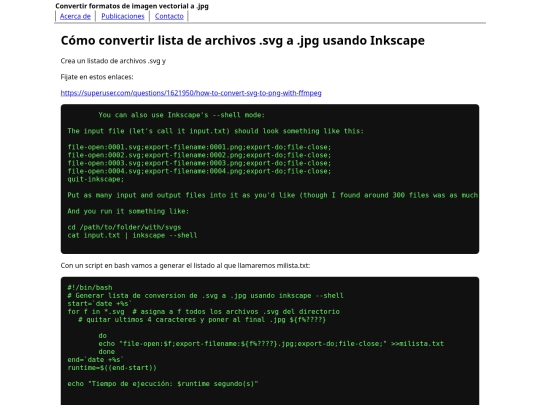Click the code line 'cd /path/to/folder/with/svgs'

pyautogui.click(x=124, y=227)
